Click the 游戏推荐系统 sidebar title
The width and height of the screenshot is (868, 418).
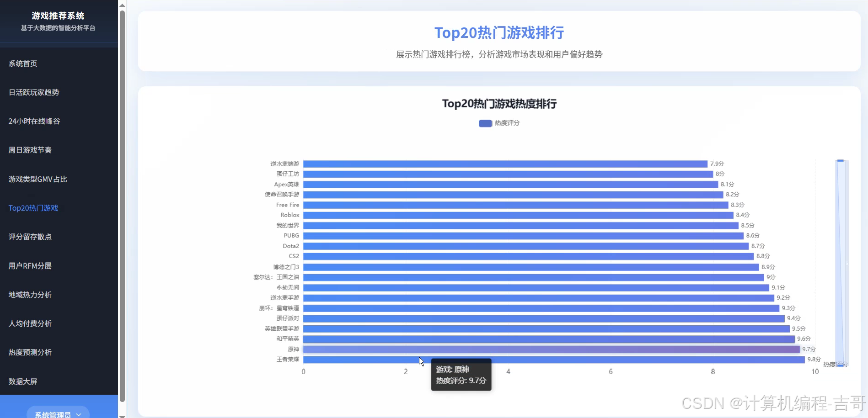point(58,16)
